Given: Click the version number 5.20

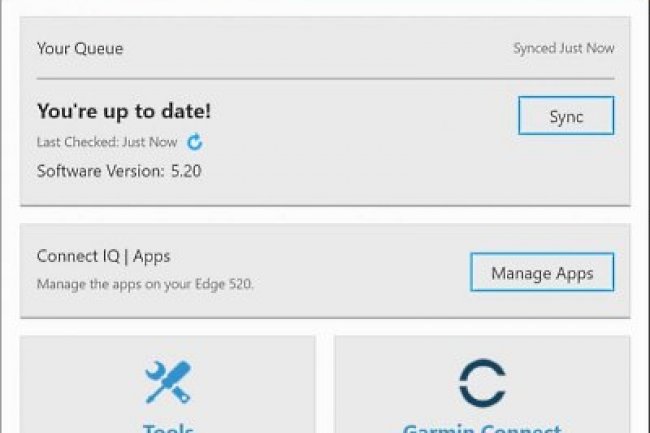Looking at the screenshot, I should tap(185, 171).
